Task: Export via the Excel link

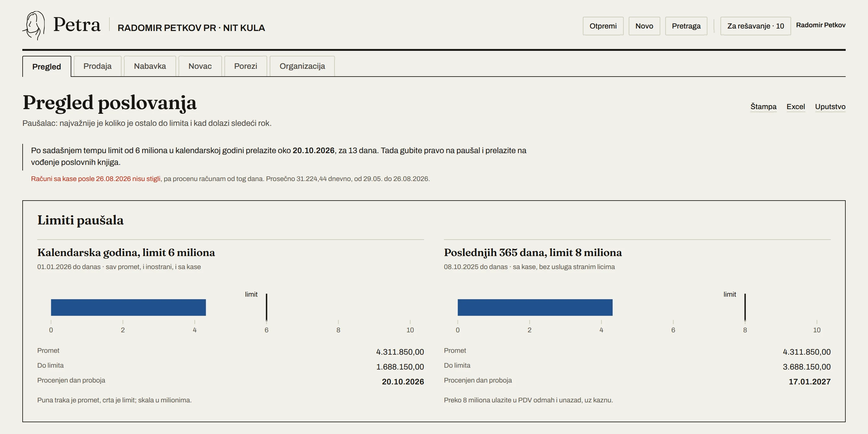Action: tap(795, 107)
